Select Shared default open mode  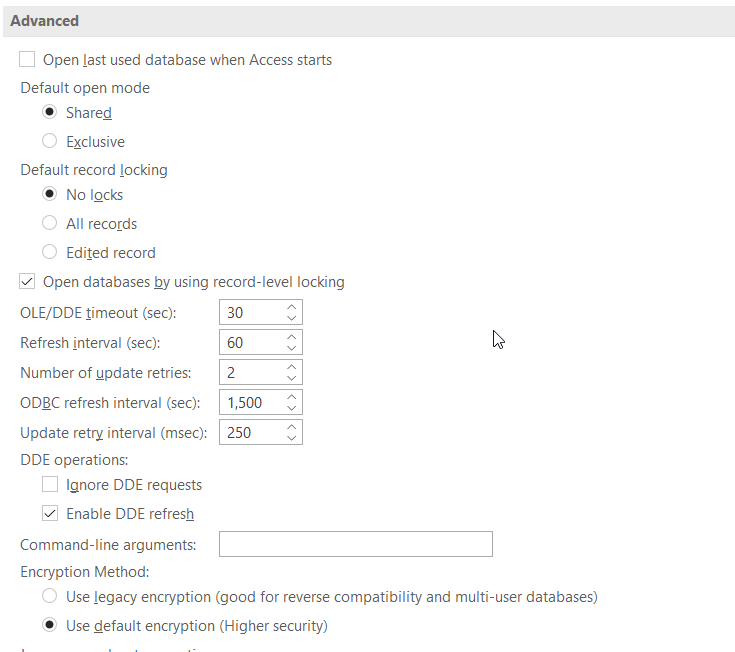coord(50,113)
